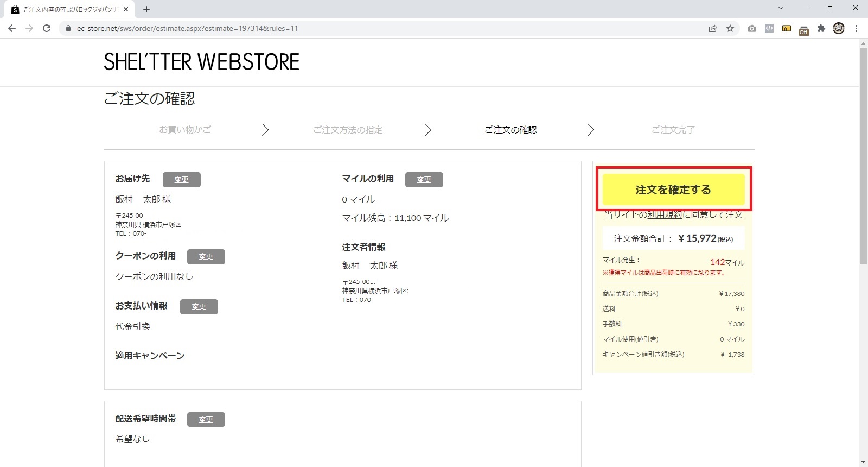Image resolution: width=868 pixels, height=467 pixels.
Task: Open the browser profile avatar
Action: pyautogui.click(x=839, y=28)
